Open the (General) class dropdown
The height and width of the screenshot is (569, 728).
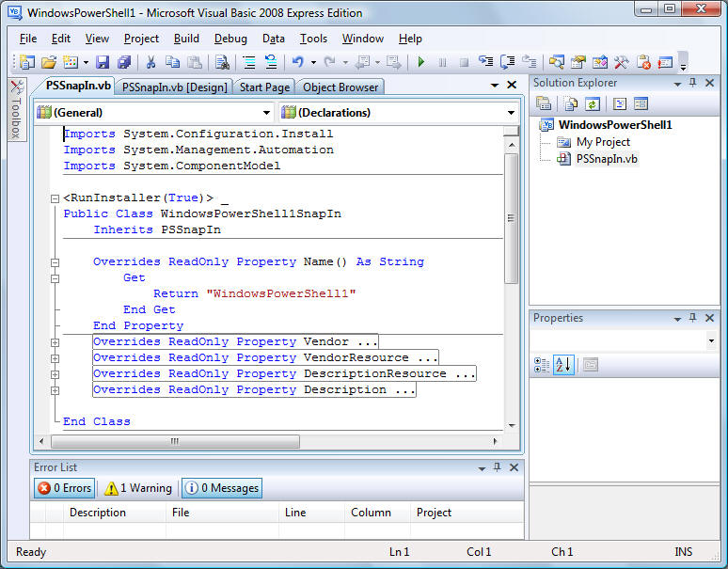point(266,112)
